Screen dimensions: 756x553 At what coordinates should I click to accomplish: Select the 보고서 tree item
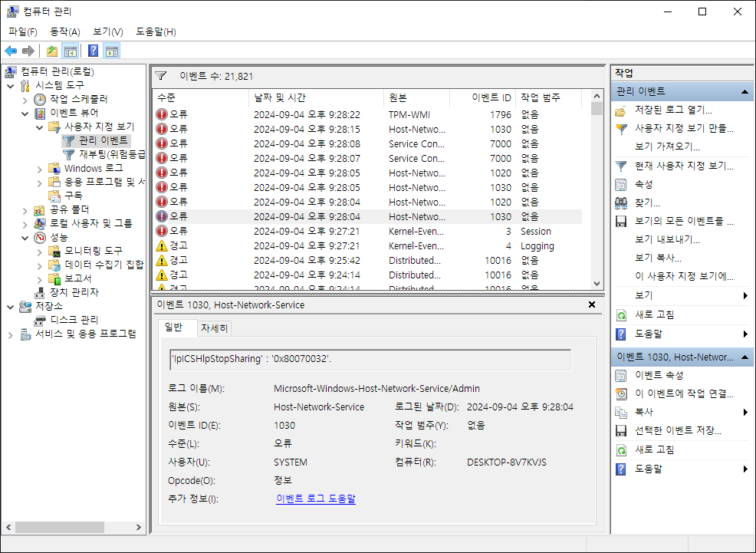(77, 278)
